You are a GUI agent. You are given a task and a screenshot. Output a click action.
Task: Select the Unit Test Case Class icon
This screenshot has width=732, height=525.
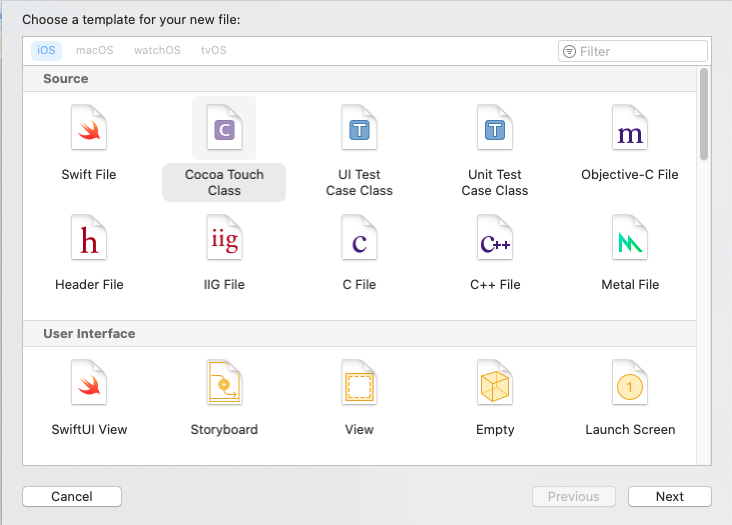[495, 127]
